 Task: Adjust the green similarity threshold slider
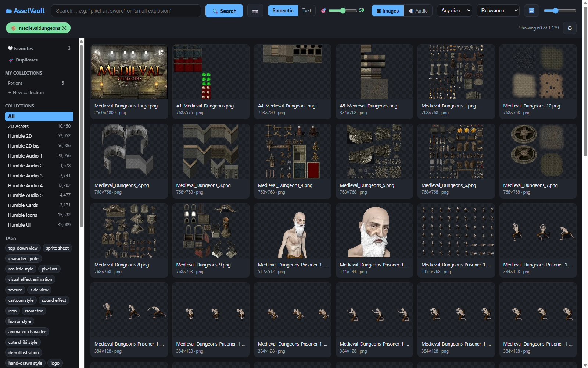[x=343, y=11]
